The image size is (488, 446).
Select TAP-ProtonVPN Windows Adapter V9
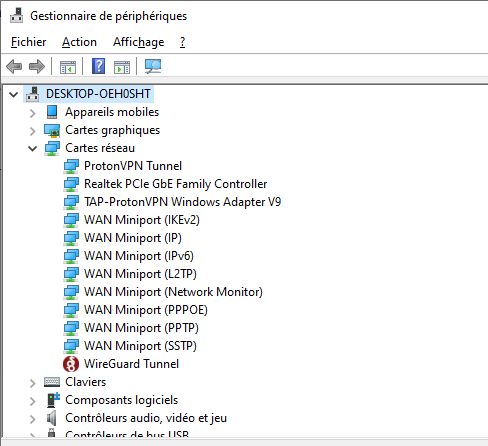183,202
